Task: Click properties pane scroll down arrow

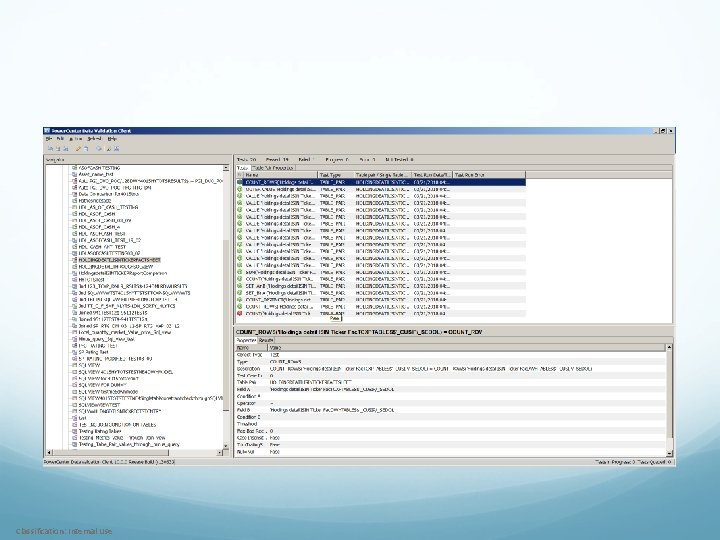Action: coord(669,452)
